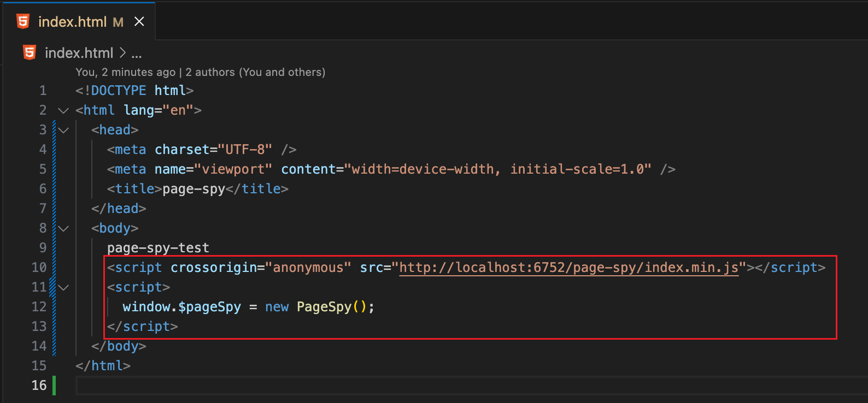Click the opening script tag on line 11
The height and width of the screenshot is (403, 868).
click(139, 287)
